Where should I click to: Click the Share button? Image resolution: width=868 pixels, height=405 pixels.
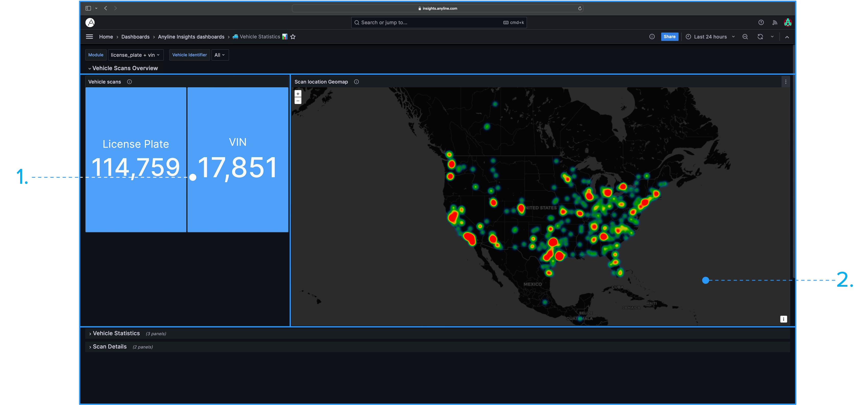pyautogui.click(x=669, y=37)
